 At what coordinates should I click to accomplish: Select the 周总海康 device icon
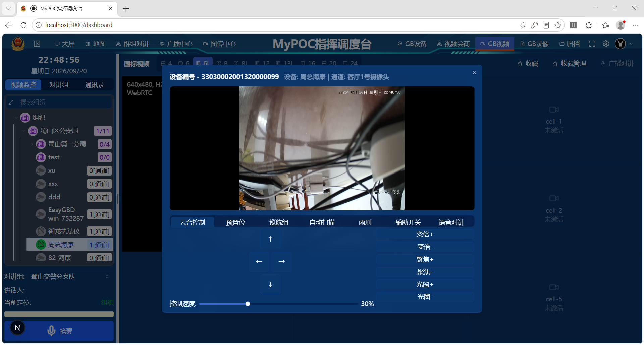click(41, 245)
